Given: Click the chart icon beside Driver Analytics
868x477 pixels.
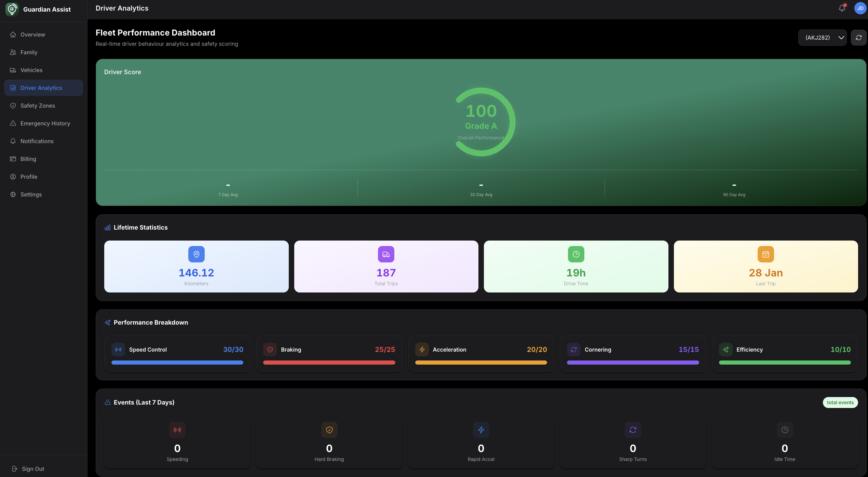Looking at the screenshot, I should [13, 88].
